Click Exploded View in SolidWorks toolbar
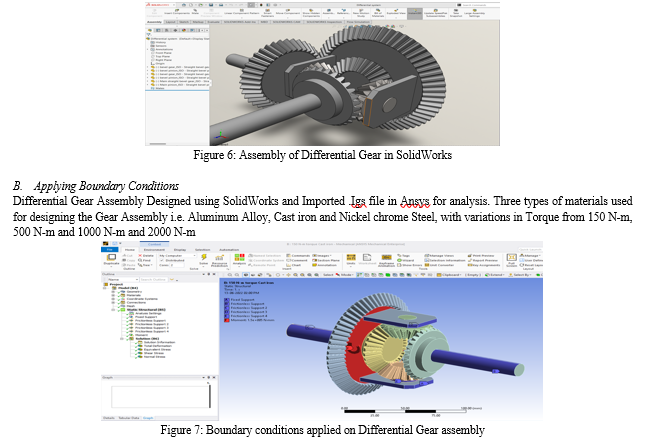646x444 pixels. [x=396, y=11]
